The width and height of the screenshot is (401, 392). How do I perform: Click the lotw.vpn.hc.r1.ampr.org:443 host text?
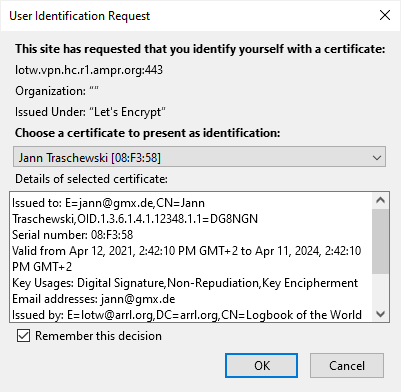pyautogui.click(x=89, y=70)
